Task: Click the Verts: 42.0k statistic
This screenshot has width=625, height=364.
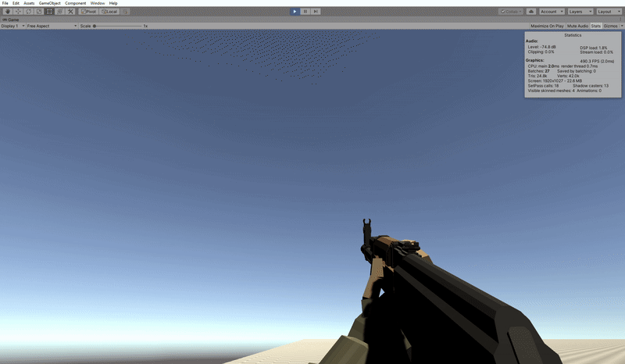Action: [568, 76]
